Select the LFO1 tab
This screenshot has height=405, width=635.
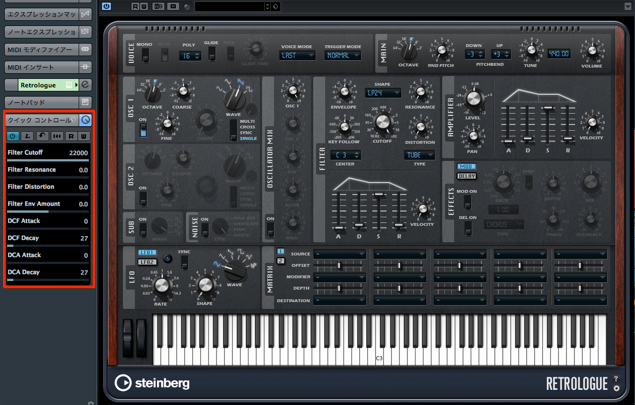click(x=147, y=252)
